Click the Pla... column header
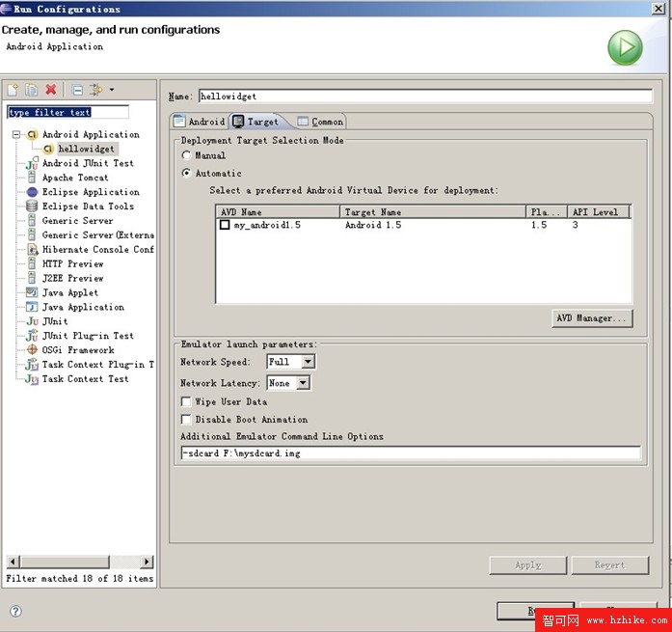Image resolution: width=672 pixels, height=632 pixels. coord(547,212)
